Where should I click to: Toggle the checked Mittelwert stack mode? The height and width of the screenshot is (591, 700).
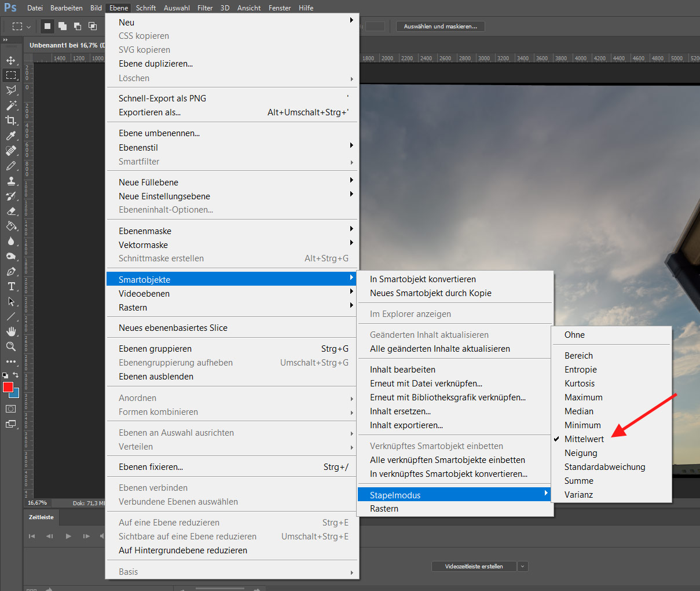tap(584, 439)
